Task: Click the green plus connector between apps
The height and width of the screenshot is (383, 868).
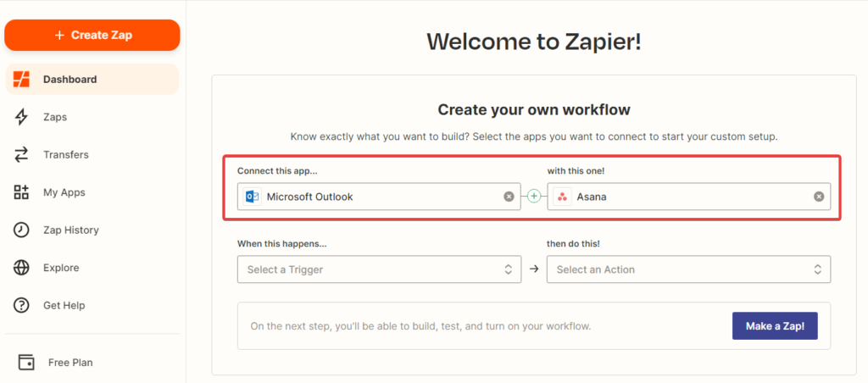Action: click(x=534, y=197)
